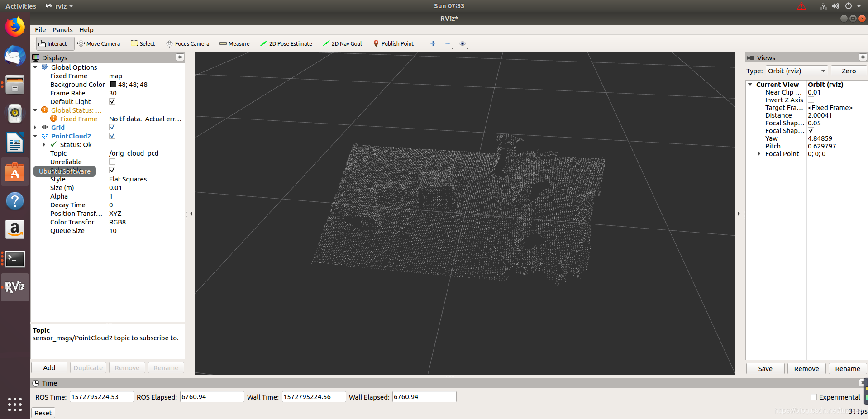Enable Unreliable checkbox
The width and height of the screenshot is (868, 419).
(112, 162)
